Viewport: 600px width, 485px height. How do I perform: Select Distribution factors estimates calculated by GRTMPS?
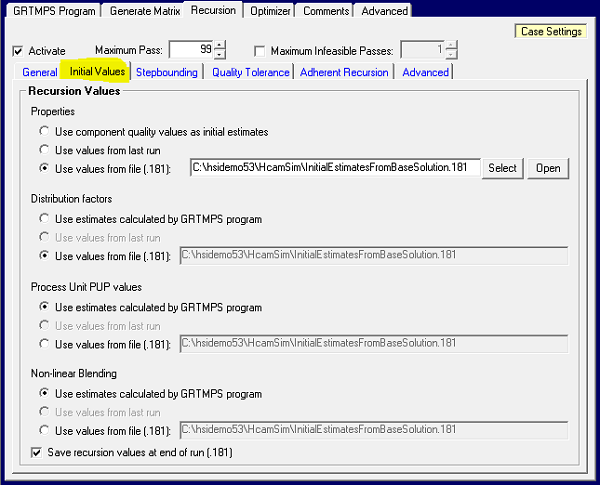44,218
